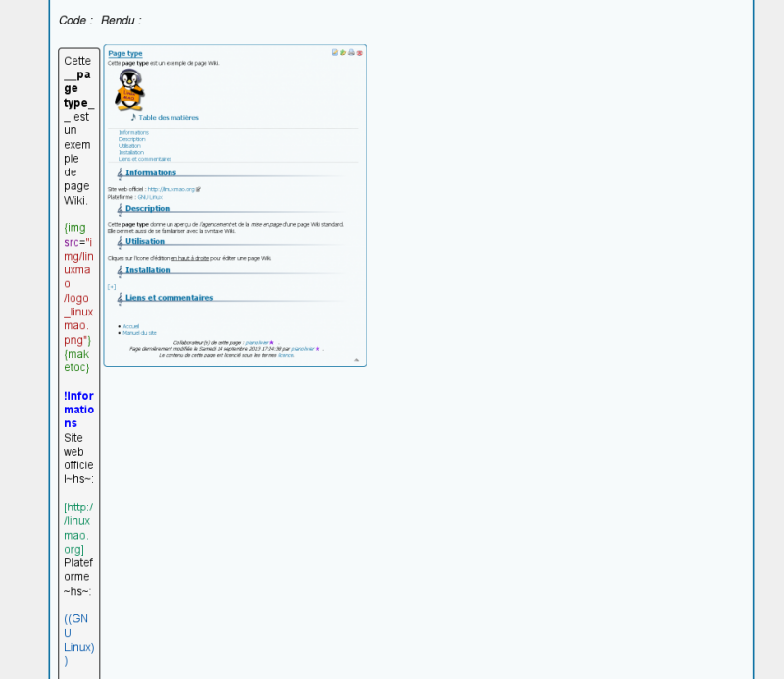Screen dimensions: 784x679
Task: Click the '{maketoc}' code text
Action: click(77, 361)
